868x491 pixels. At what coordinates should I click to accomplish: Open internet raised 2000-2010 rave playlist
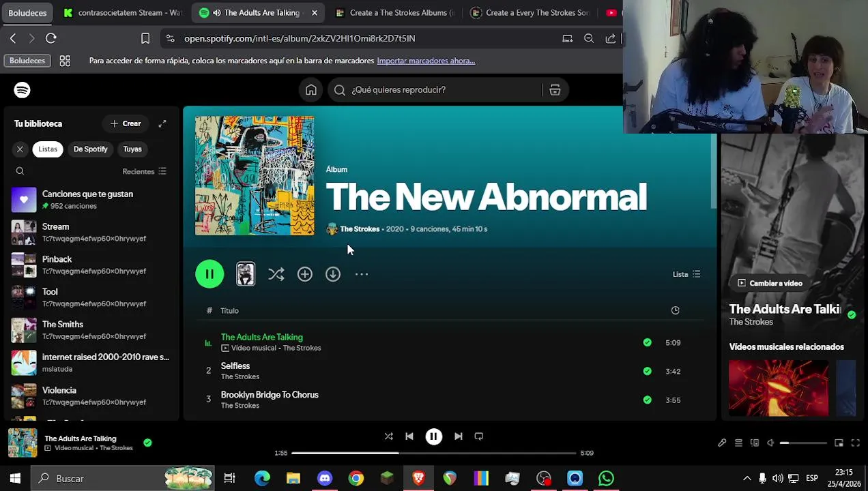[90, 363]
